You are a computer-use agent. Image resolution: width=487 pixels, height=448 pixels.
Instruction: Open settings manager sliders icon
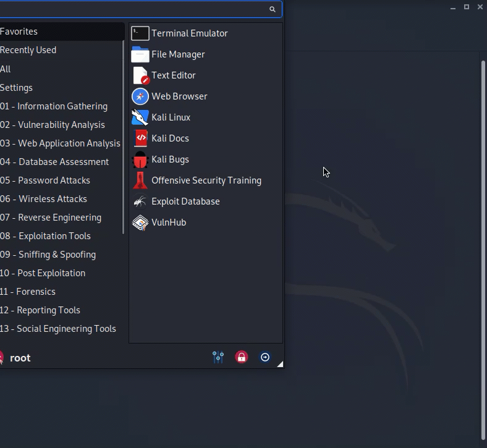218,357
